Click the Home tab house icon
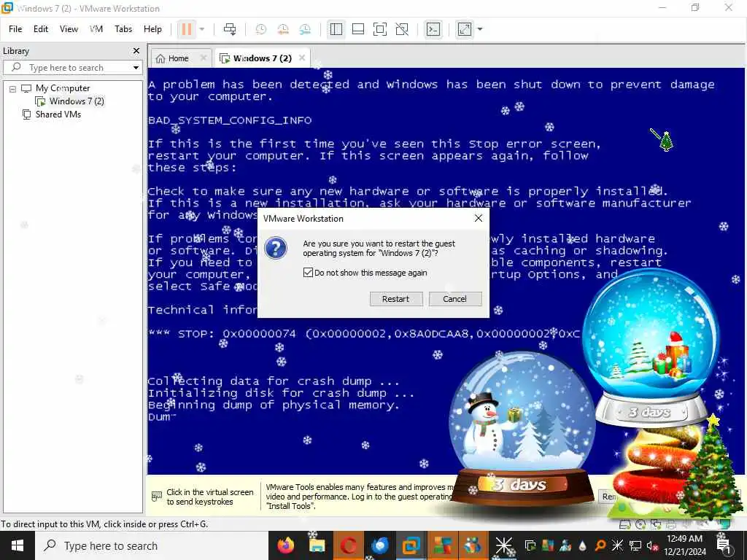Image resolution: width=747 pixels, height=560 pixels. point(160,58)
